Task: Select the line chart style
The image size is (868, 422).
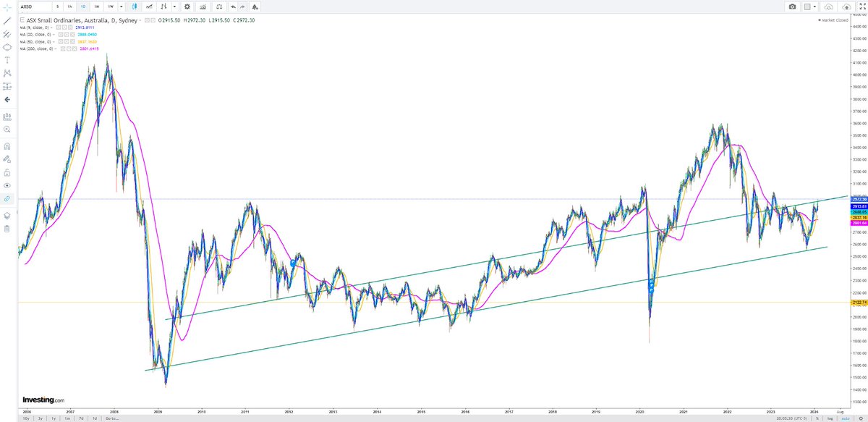Action: click(x=149, y=7)
